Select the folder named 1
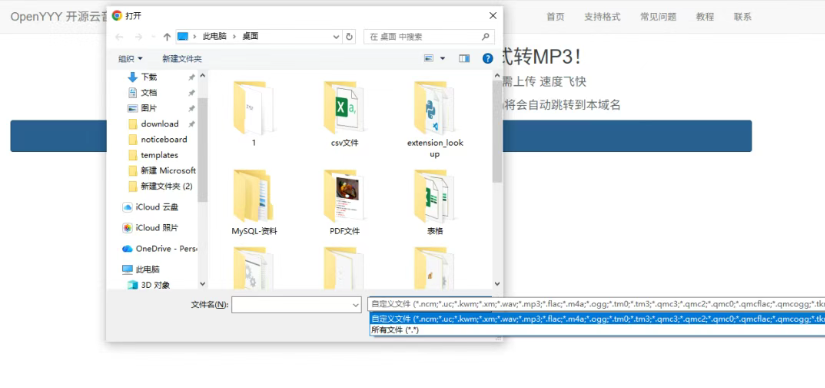Screen dimensions: 825x388 click(x=254, y=114)
